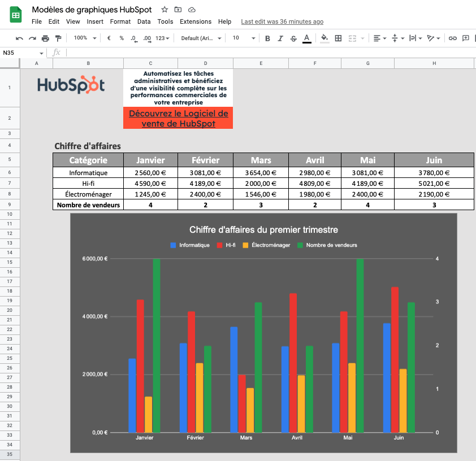Toggle italic formatting
The width and height of the screenshot is (476, 461).
280,38
